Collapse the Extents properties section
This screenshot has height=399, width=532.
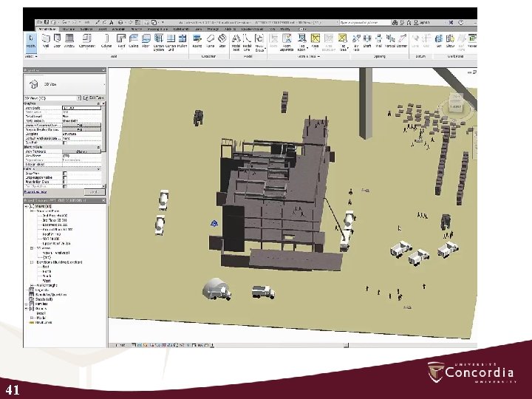pyautogui.click(x=99, y=168)
